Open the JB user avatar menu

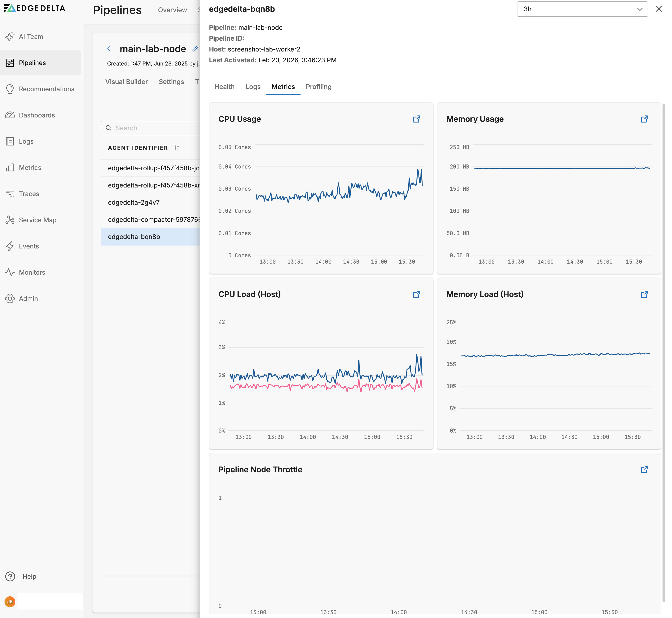point(10,602)
